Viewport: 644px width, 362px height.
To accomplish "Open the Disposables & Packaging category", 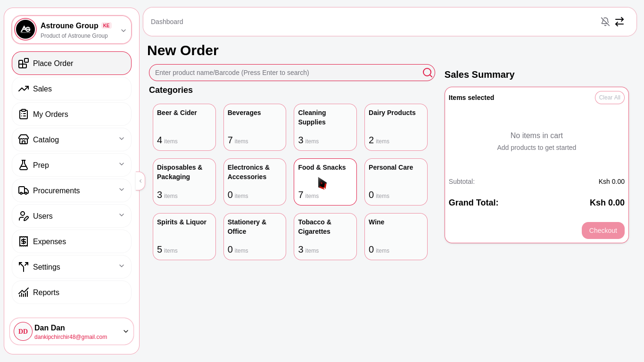I will 184,182.
